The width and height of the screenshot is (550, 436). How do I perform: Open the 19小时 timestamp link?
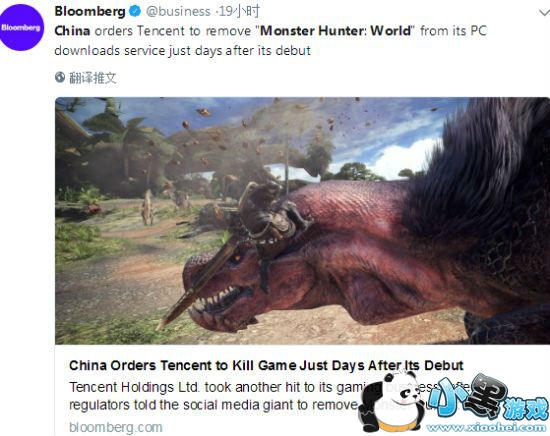[x=240, y=12]
